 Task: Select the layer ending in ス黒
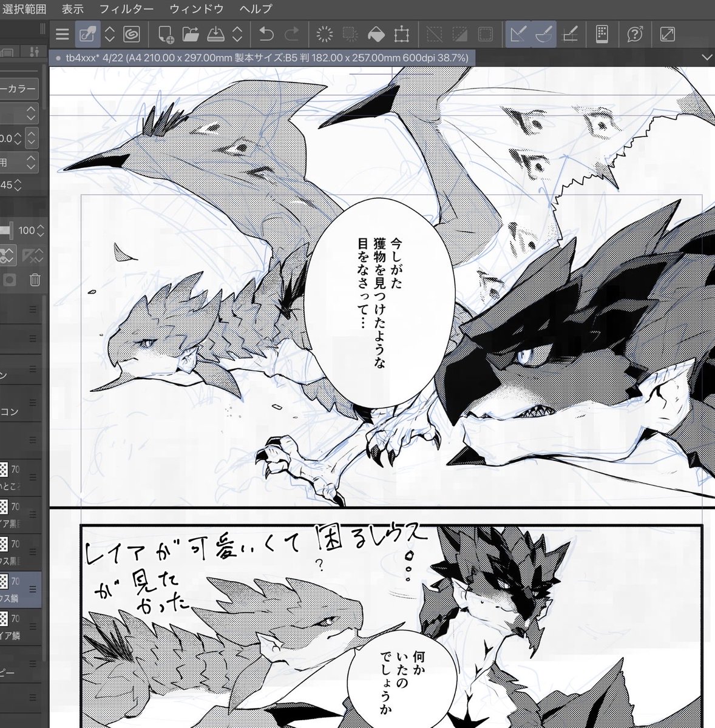[x=21, y=552]
